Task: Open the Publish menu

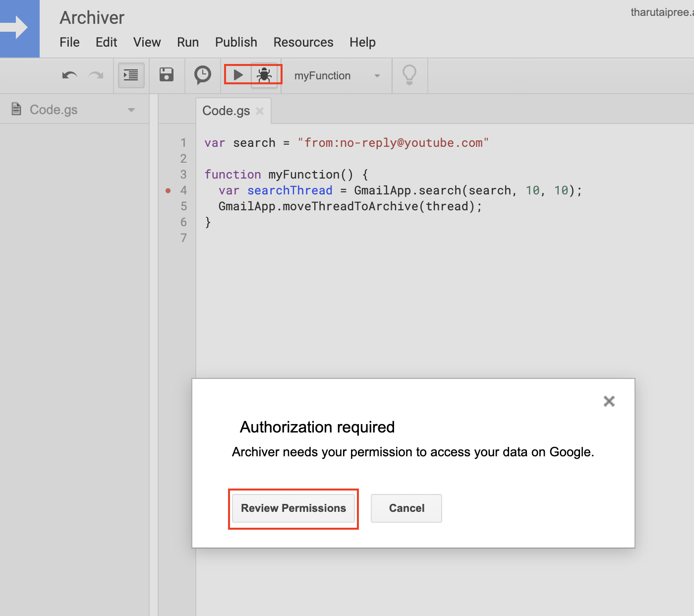Action: tap(236, 42)
